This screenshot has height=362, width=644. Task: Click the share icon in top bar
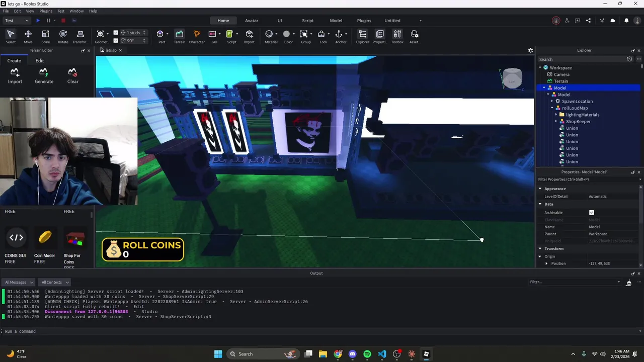589,21
